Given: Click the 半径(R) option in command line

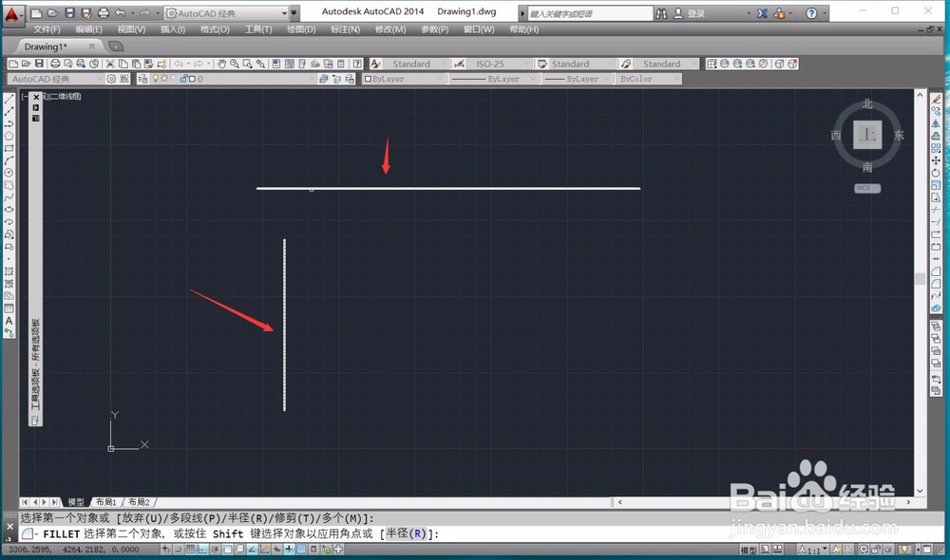Looking at the screenshot, I should (407, 533).
